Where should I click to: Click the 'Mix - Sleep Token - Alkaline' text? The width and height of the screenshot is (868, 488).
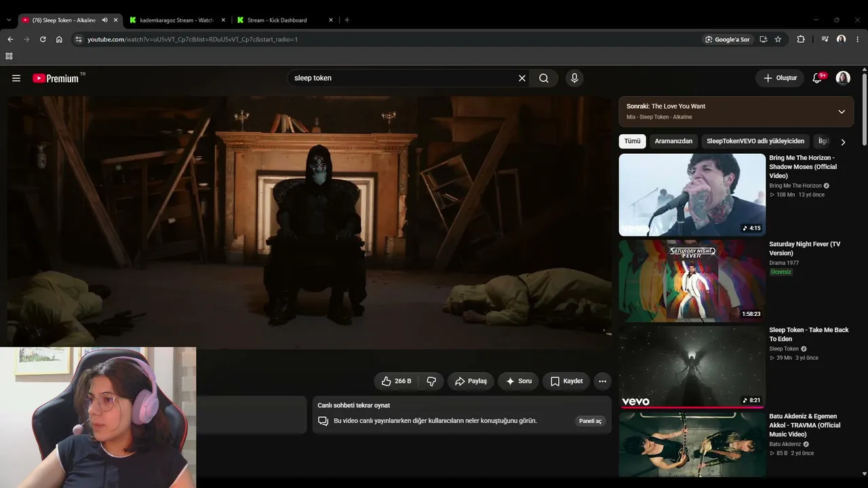point(659,117)
